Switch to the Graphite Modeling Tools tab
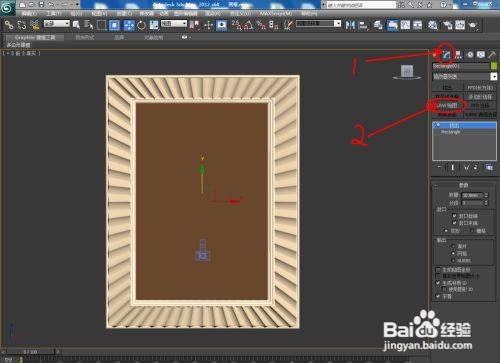Image resolution: width=500 pixels, height=363 pixels. pos(35,38)
